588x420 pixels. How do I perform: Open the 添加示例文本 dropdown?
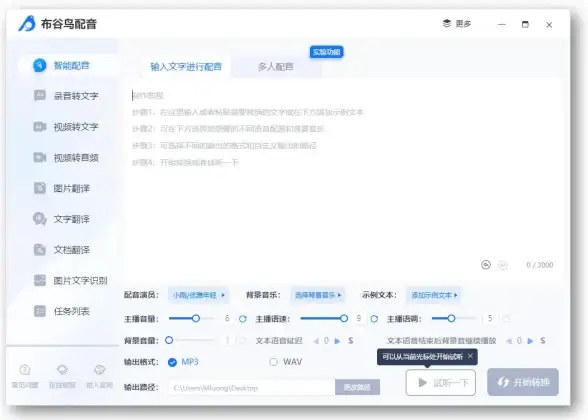click(x=434, y=295)
